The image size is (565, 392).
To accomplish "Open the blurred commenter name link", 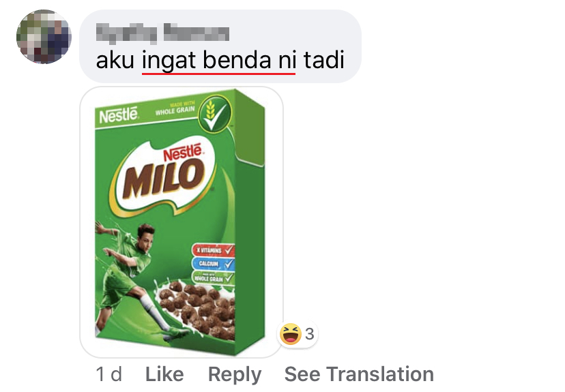I will pos(162,33).
